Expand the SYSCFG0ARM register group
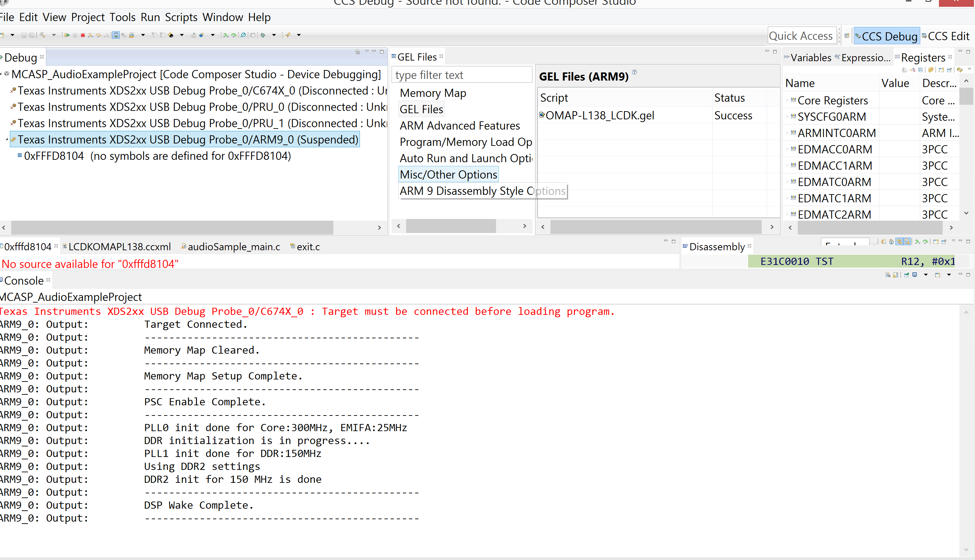 [x=788, y=117]
